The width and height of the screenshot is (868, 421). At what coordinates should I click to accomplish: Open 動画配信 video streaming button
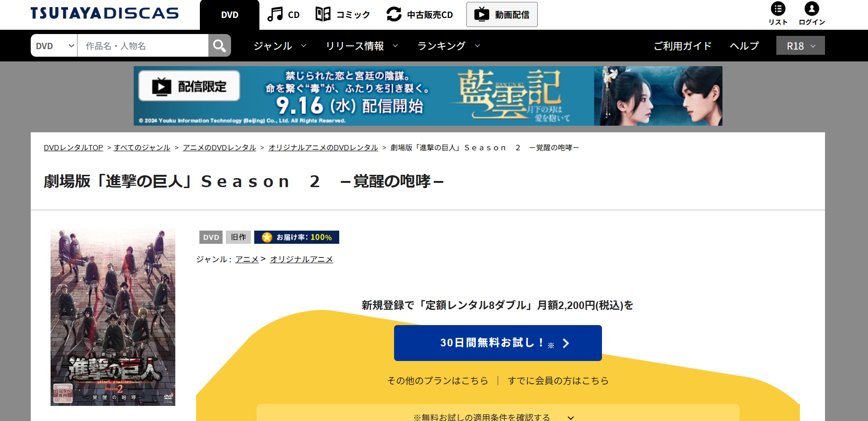tap(502, 14)
